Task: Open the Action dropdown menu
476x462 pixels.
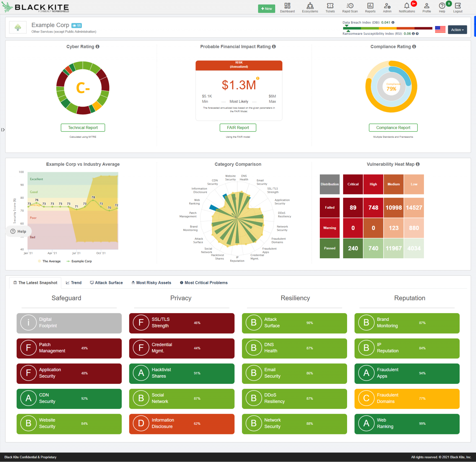Action: click(x=457, y=29)
